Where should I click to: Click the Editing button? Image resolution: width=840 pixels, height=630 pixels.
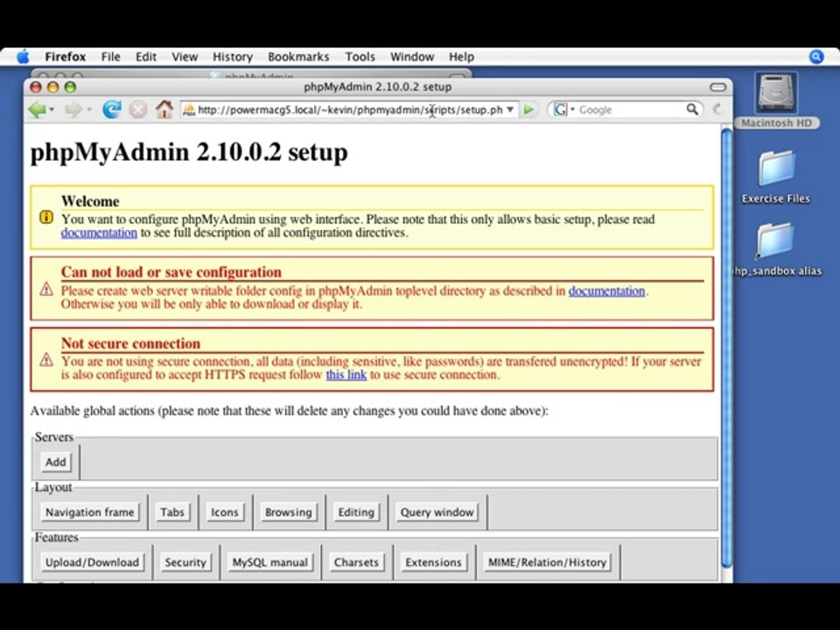356,512
